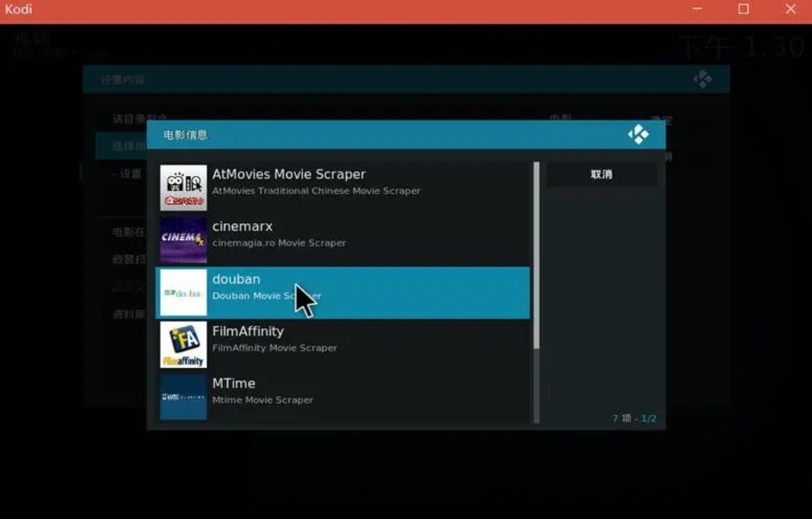This screenshot has height=519, width=812.
Task: Choose the cinemarx scraper logo
Action: coord(183,241)
